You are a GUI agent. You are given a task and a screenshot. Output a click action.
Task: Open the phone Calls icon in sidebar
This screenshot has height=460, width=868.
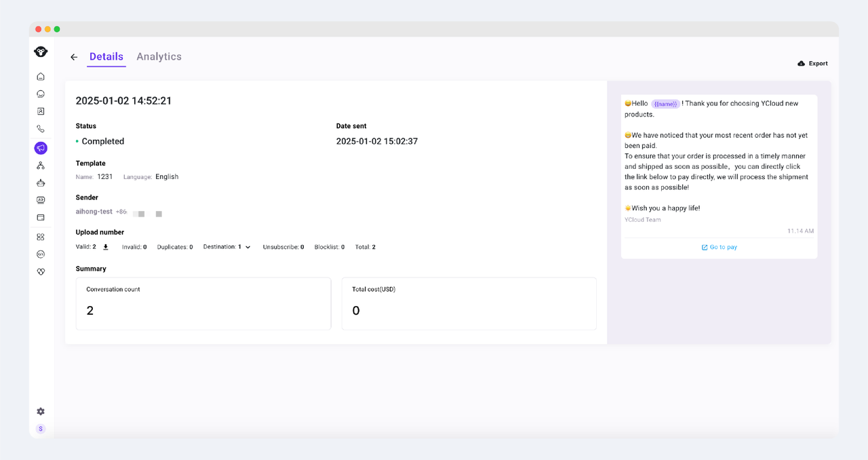pos(41,129)
